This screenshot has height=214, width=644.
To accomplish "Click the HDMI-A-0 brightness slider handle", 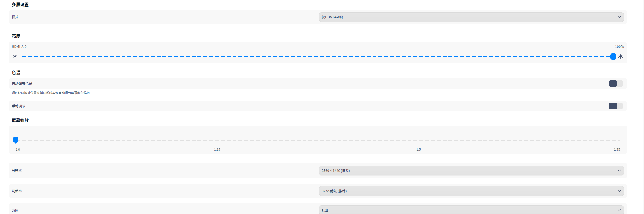I will pyautogui.click(x=613, y=57).
